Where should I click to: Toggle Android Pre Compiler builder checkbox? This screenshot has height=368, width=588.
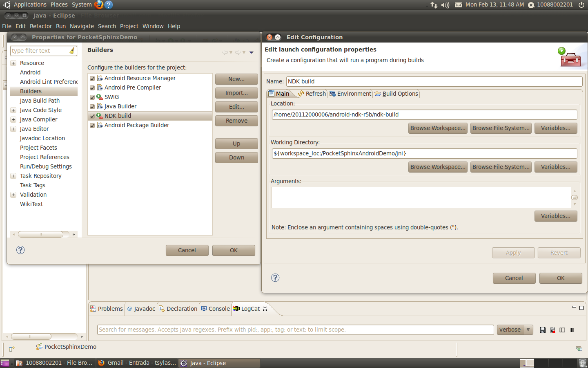pyautogui.click(x=92, y=88)
